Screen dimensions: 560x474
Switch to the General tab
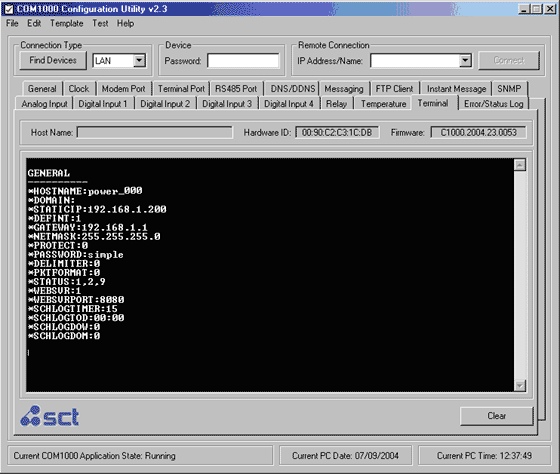pos(42,89)
